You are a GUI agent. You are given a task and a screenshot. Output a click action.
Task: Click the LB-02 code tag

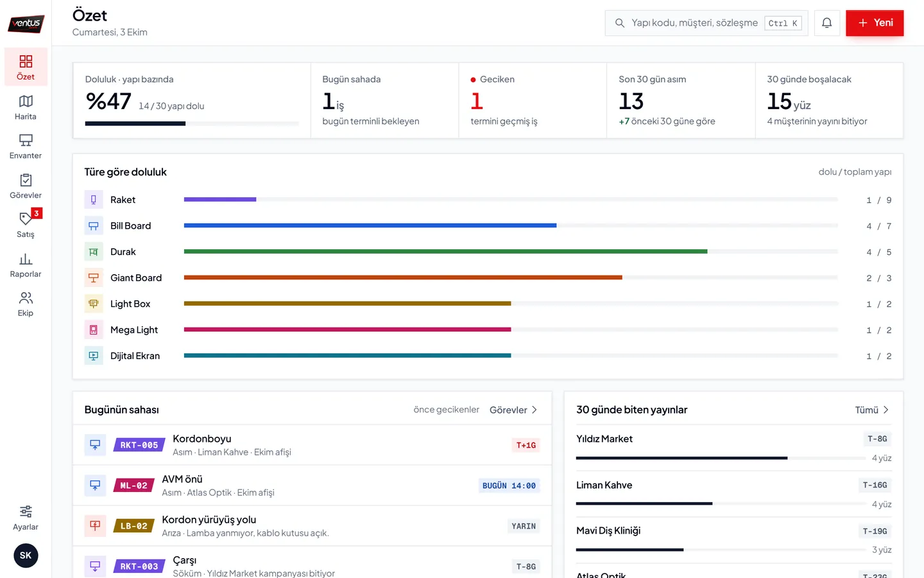pyautogui.click(x=133, y=526)
